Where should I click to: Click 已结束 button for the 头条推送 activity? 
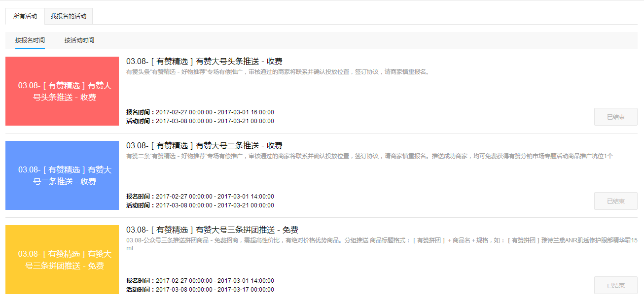(x=616, y=117)
